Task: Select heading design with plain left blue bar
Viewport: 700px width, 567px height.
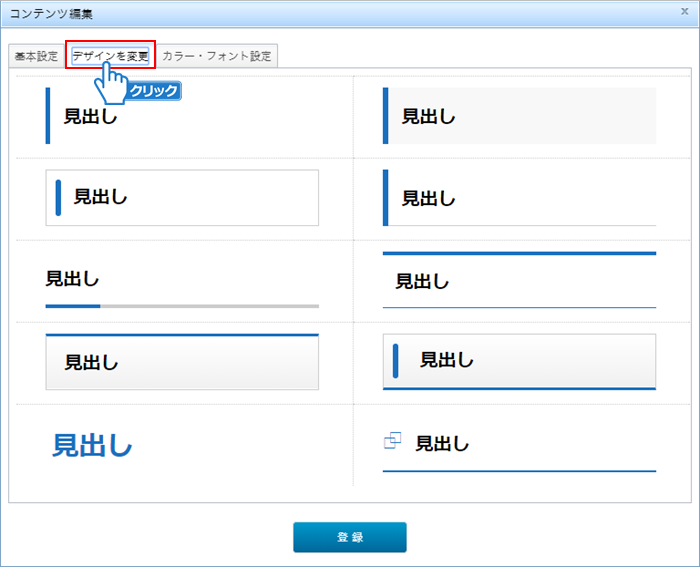Action: 180,116
